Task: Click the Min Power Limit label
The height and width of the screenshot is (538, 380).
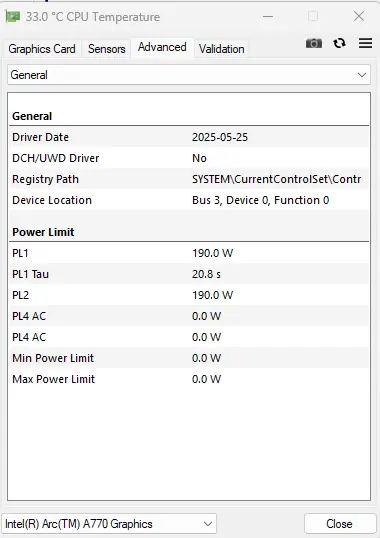Action: tap(53, 358)
